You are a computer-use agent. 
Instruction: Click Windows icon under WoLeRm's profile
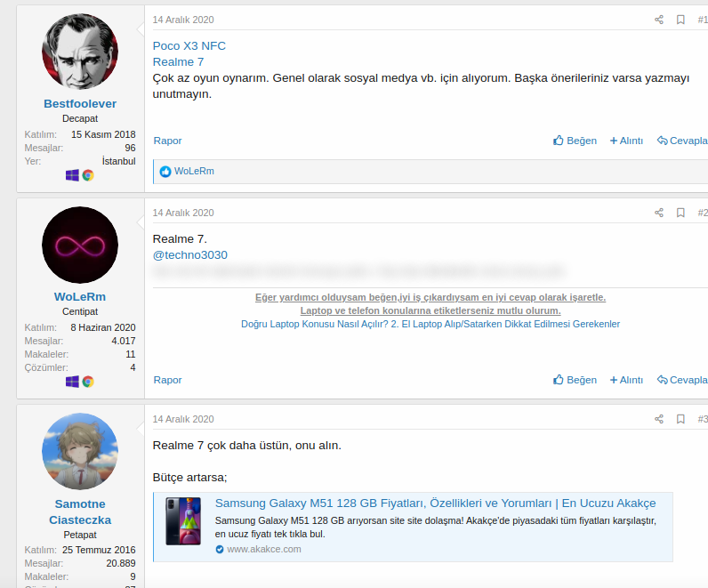click(x=72, y=382)
